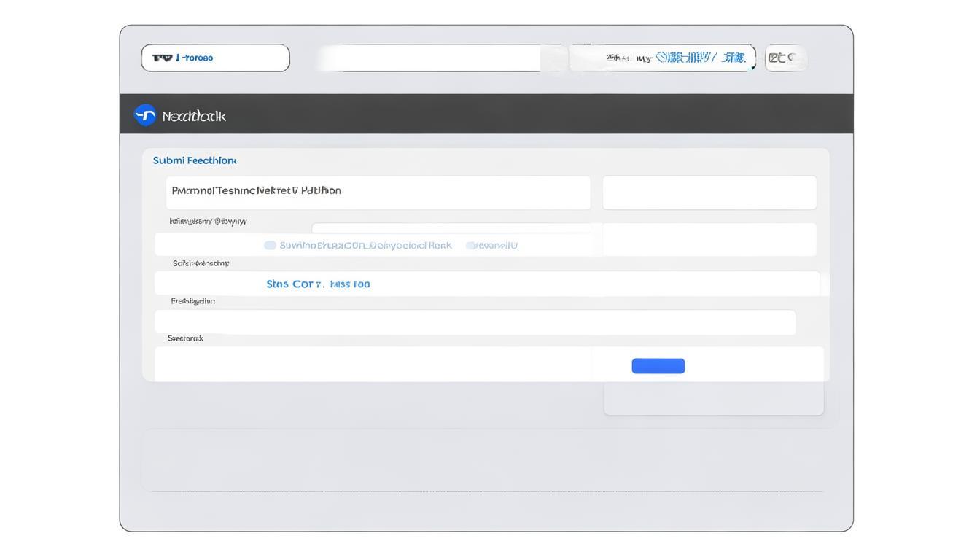This screenshot has height=560, width=980.
Task: Click the brand name beside the header logo
Action: (194, 116)
